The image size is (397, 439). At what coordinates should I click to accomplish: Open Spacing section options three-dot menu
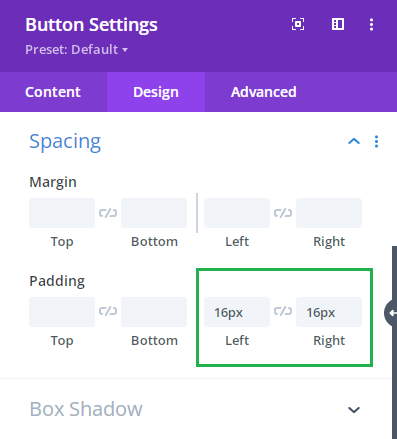(x=376, y=142)
